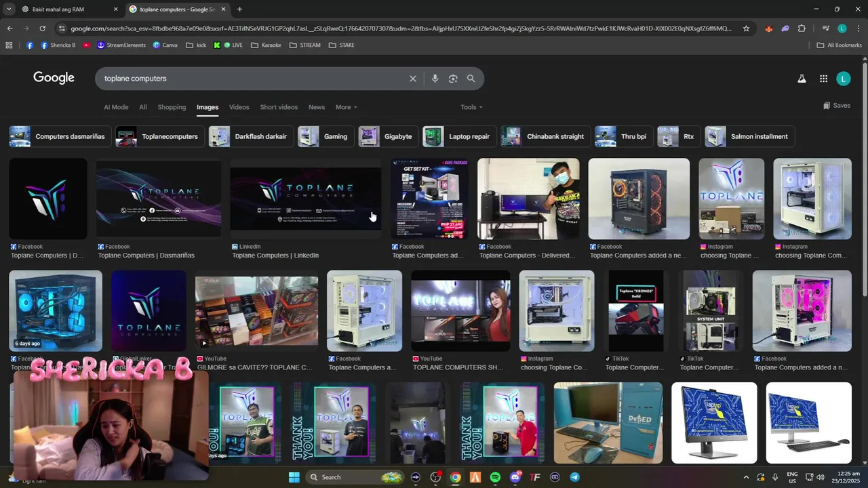
Task: Open the bookmarks bar apps grid
Action: [x=9, y=45]
